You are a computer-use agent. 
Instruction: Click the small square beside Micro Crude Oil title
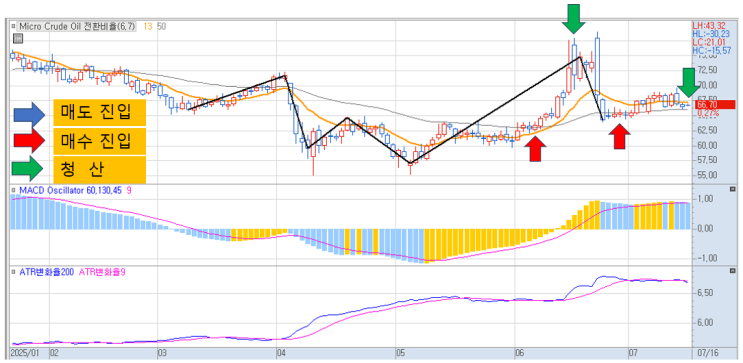point(13,27)
